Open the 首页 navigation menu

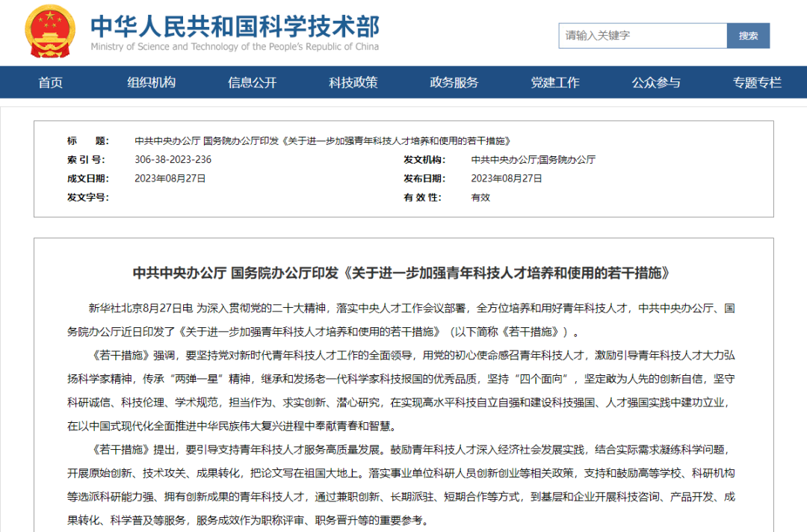[49, 82]
